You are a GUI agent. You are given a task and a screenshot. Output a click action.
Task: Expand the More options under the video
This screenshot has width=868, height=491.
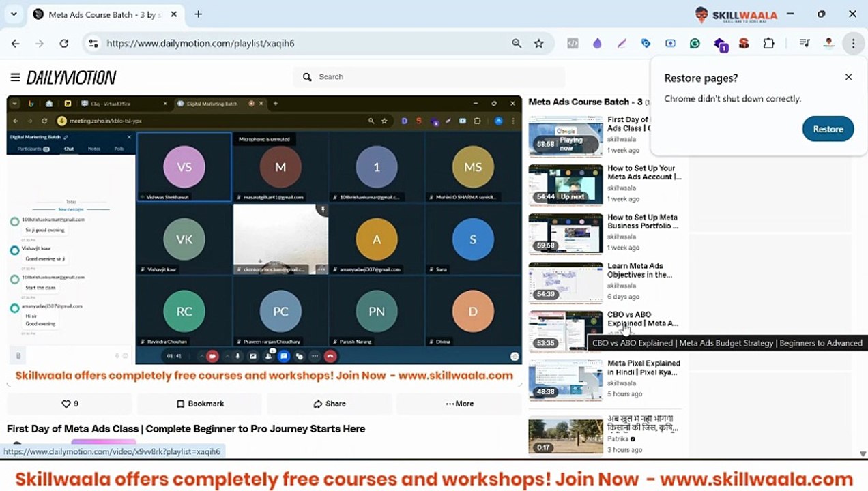pyautogui.click(x=459, y=404)
